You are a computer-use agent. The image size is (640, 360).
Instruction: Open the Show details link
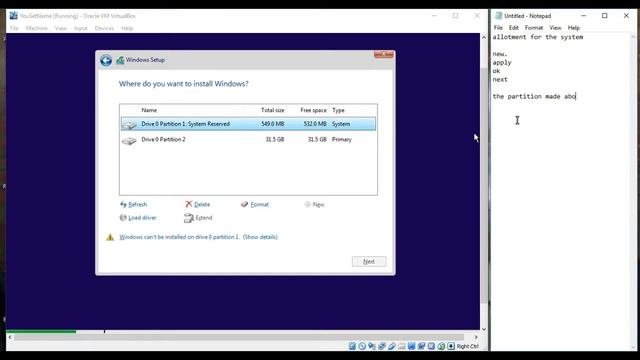260,237
